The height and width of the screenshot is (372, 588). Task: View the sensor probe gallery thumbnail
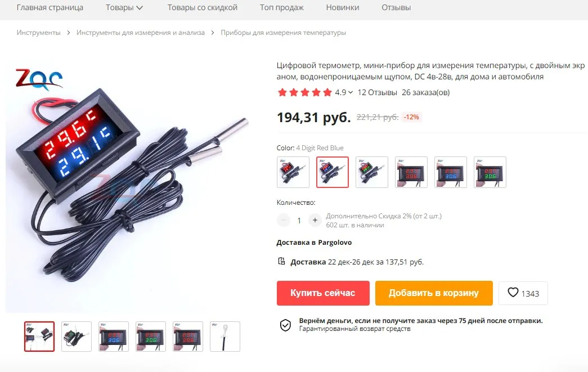pos(225,337)
